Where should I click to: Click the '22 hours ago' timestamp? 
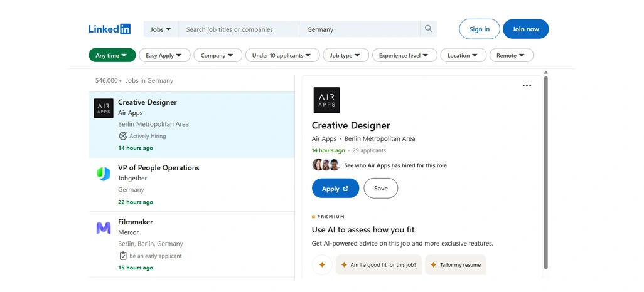tap(136, 202)
